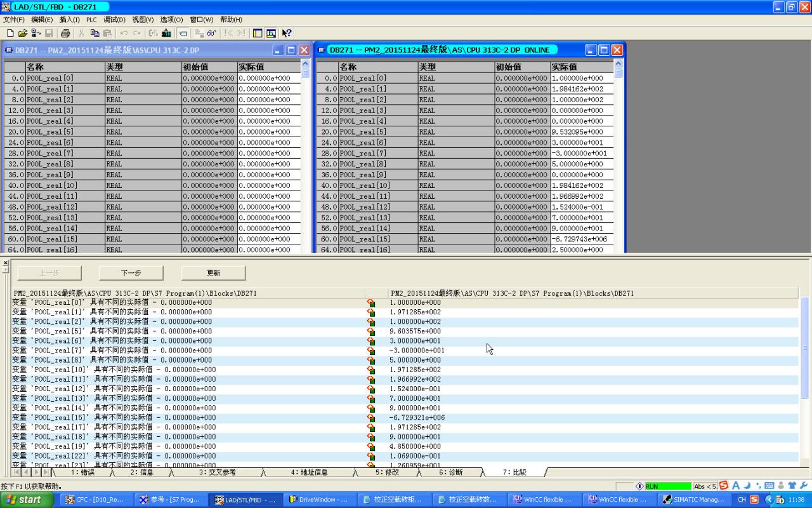Open the 帮助(H) menu
812x508 pixels.
pos(231,20)
